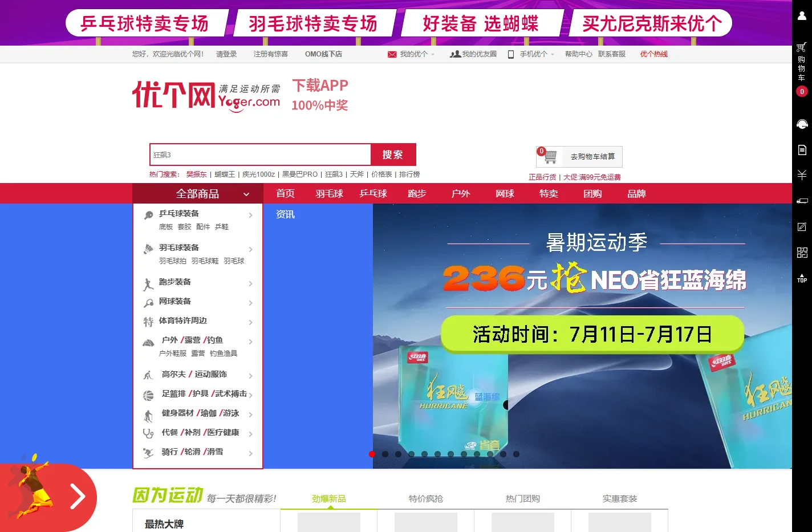Click inside the search input field
This screenshot has width=812, height=532.
pyautogui.click(x=261, y=155)
